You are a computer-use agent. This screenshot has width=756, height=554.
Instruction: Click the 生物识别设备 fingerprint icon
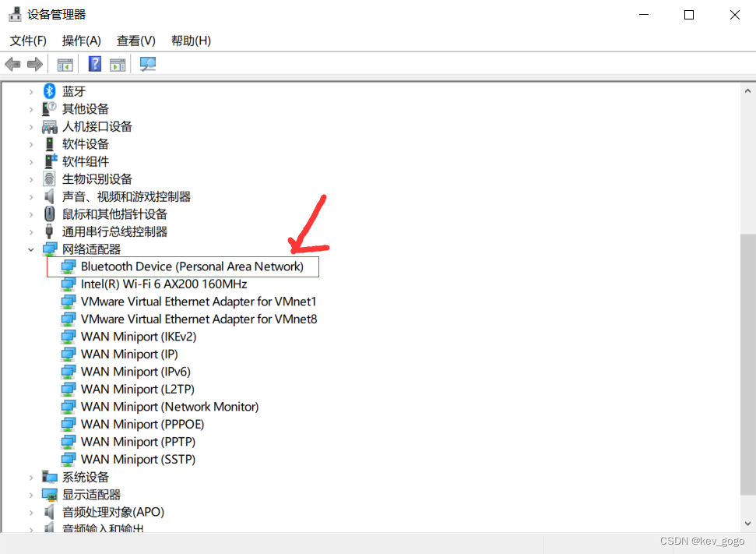coord(49,179)
